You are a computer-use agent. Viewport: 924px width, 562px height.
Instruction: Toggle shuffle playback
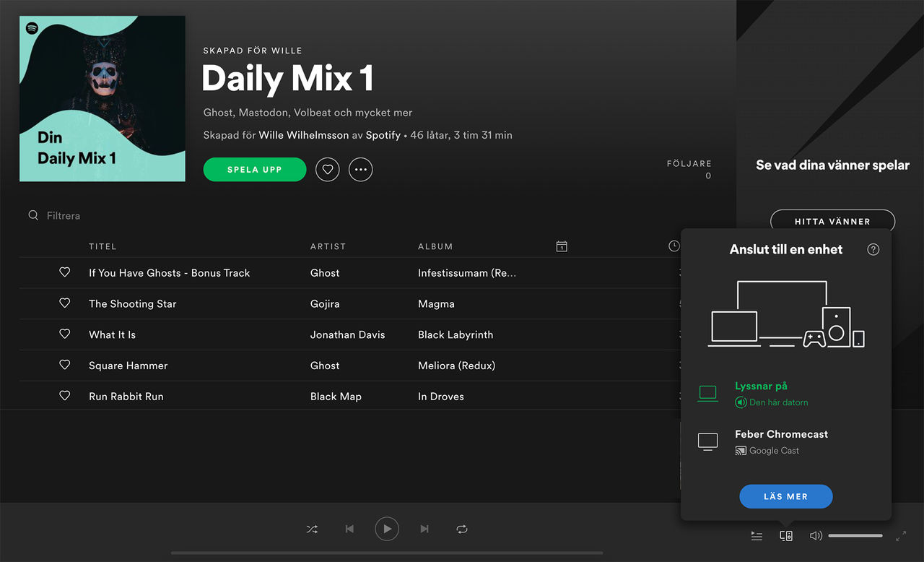coord(312,529)
